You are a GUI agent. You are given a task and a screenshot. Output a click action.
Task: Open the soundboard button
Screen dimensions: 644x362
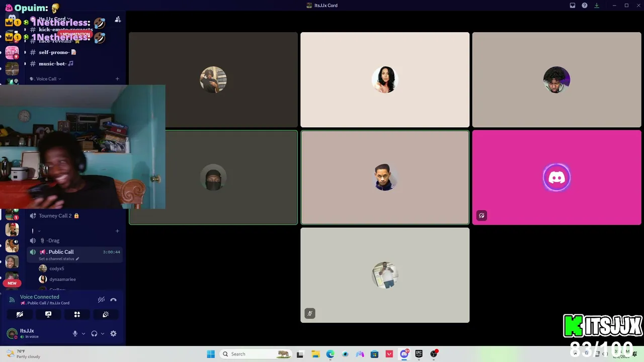pyautogui.click(x=106, y=314)
